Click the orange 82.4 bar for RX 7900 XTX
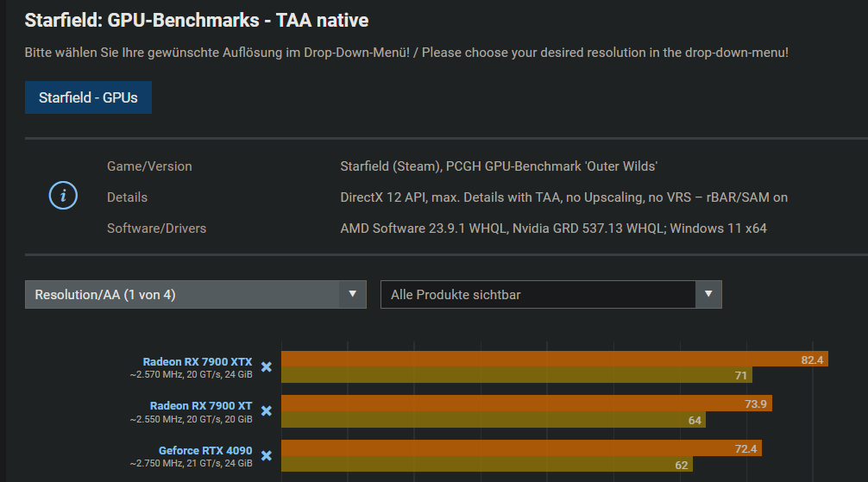 [x=554, y=360]
